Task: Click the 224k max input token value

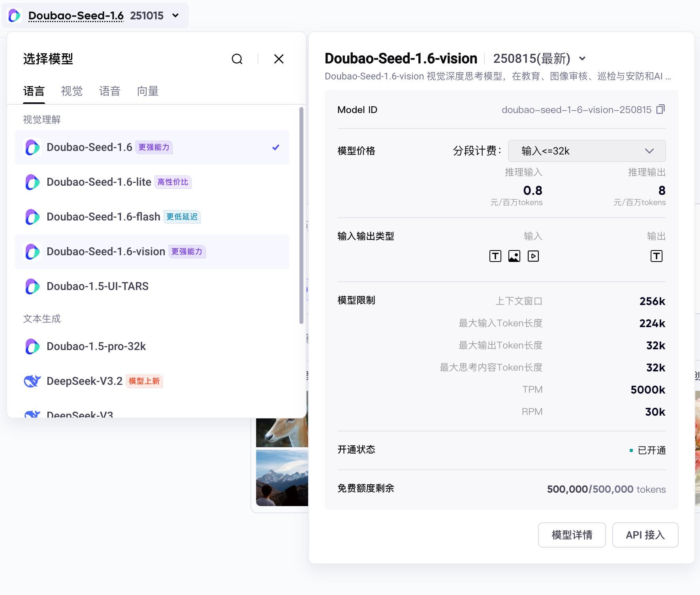Action: tap(652, 324)
